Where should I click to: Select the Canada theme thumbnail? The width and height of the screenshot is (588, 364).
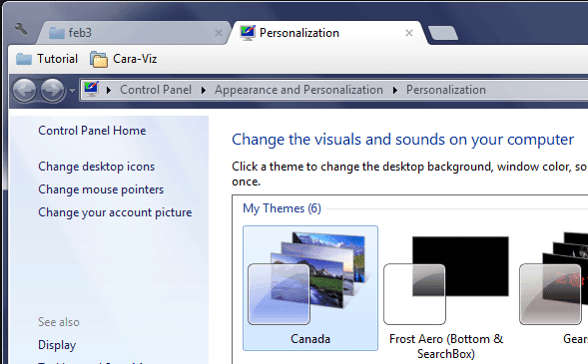[x=310, y=288]
